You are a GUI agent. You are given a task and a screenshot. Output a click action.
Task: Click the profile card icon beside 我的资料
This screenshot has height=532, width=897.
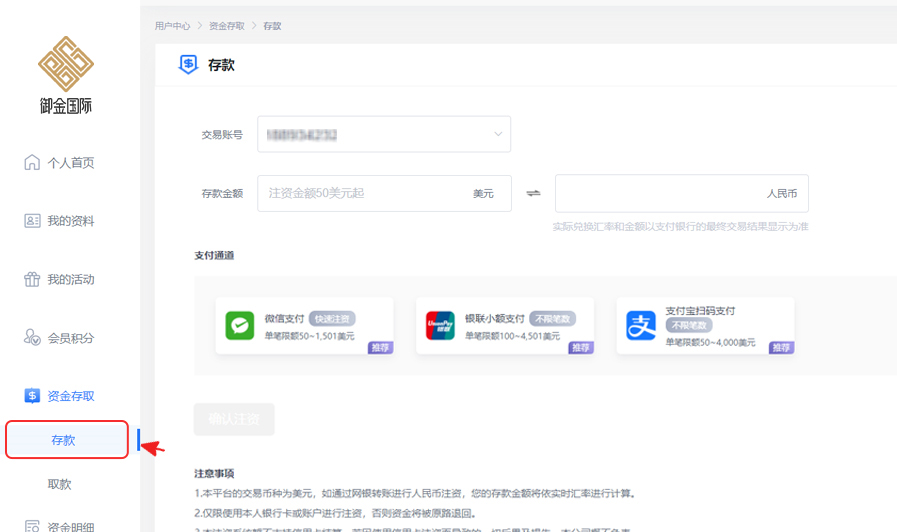[32, 221]
